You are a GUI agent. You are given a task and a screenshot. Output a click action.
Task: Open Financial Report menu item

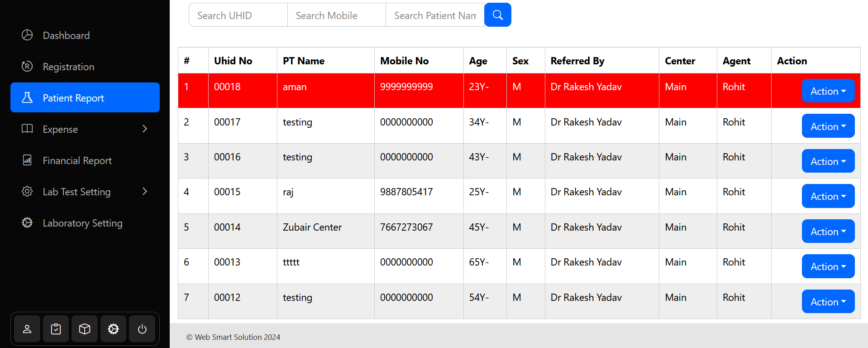85,160
